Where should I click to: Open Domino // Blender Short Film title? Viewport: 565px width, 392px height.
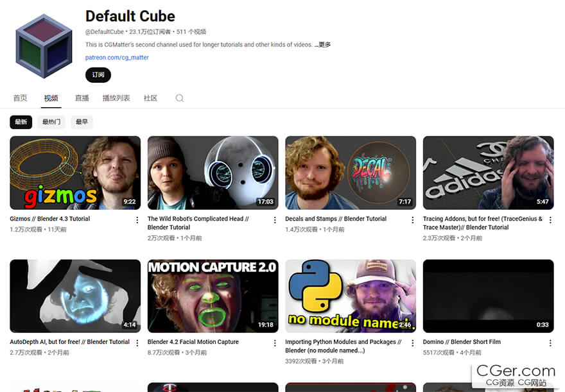(x=462, y=341)
